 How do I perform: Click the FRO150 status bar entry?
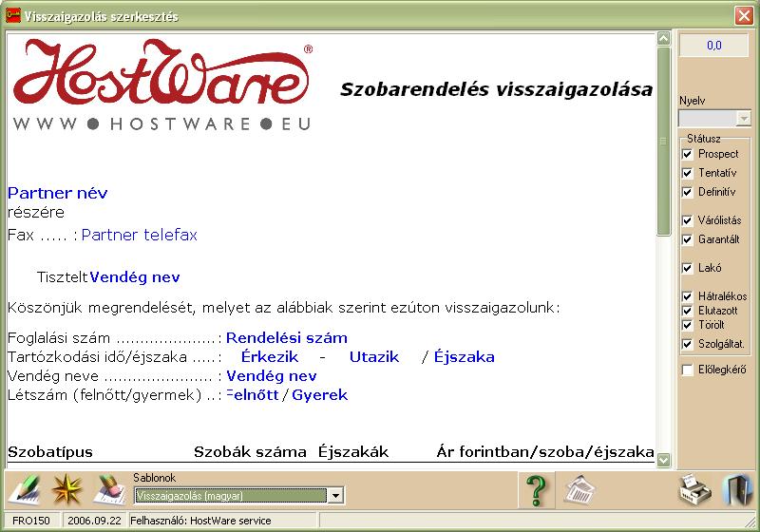tap(31, 521)
